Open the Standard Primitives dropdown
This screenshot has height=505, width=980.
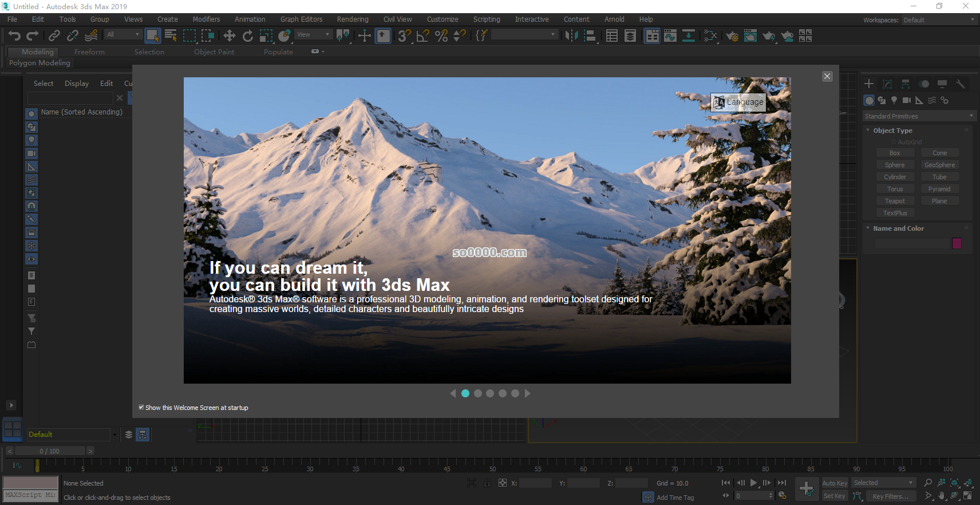[x=919, y=116]
